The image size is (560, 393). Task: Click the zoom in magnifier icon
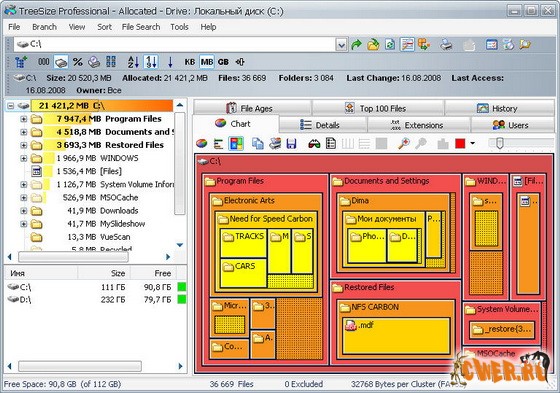[404, 144]
